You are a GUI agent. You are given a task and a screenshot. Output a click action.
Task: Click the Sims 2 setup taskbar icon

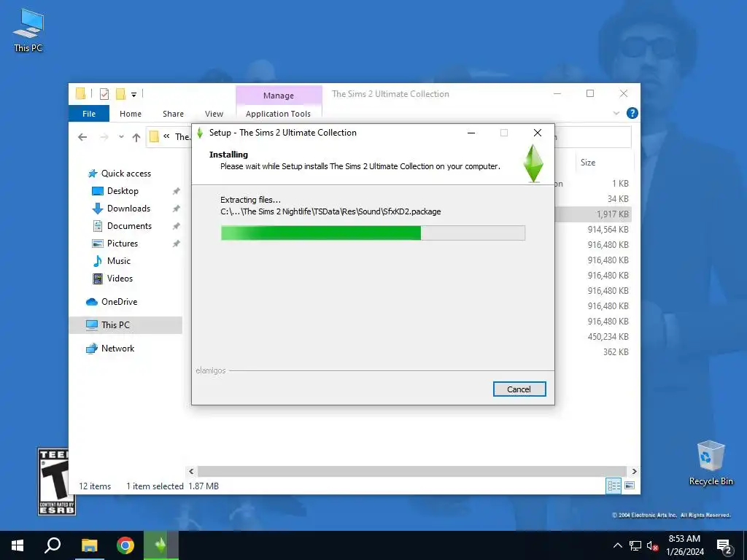[161, 545]
